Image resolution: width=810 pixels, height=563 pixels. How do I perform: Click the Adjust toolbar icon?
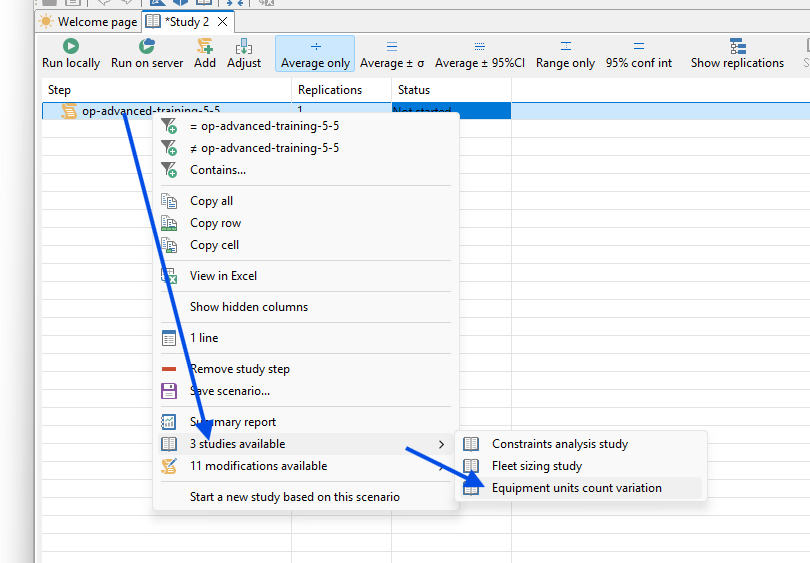point(244,46)
